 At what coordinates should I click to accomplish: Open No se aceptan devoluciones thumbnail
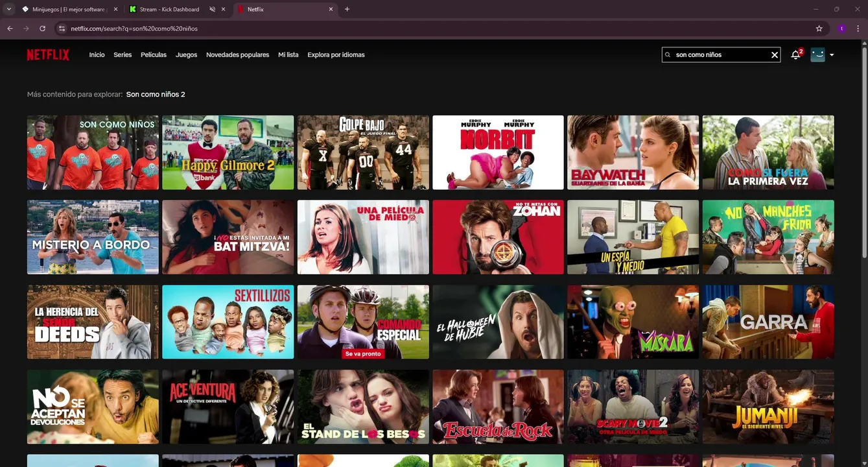[x=93, y=407]
